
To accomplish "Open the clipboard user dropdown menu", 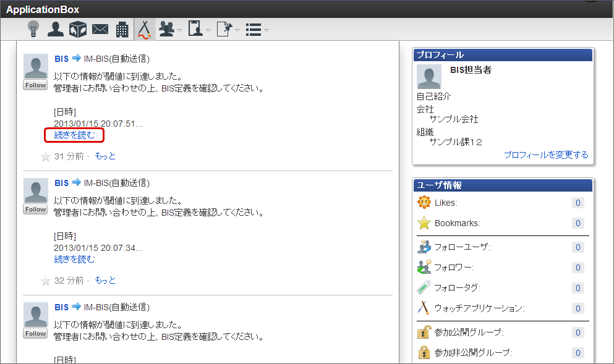I will [x=199, y=30].
